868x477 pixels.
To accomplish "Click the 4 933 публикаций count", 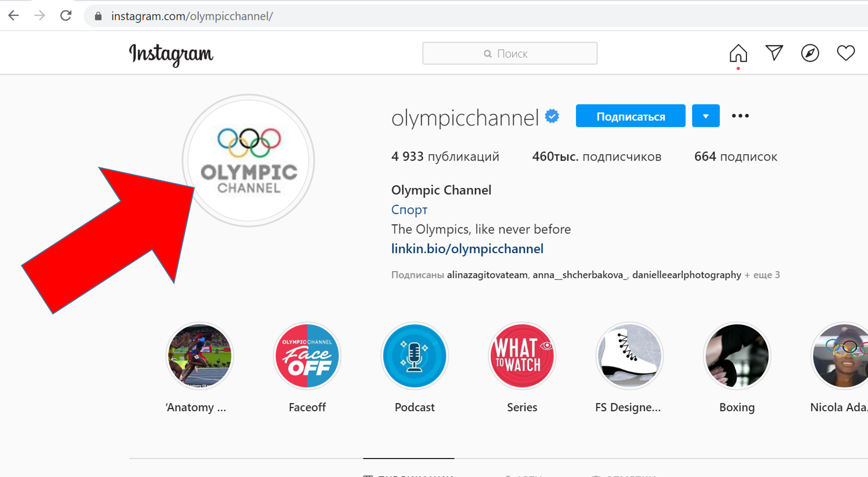I will point(445,156).
